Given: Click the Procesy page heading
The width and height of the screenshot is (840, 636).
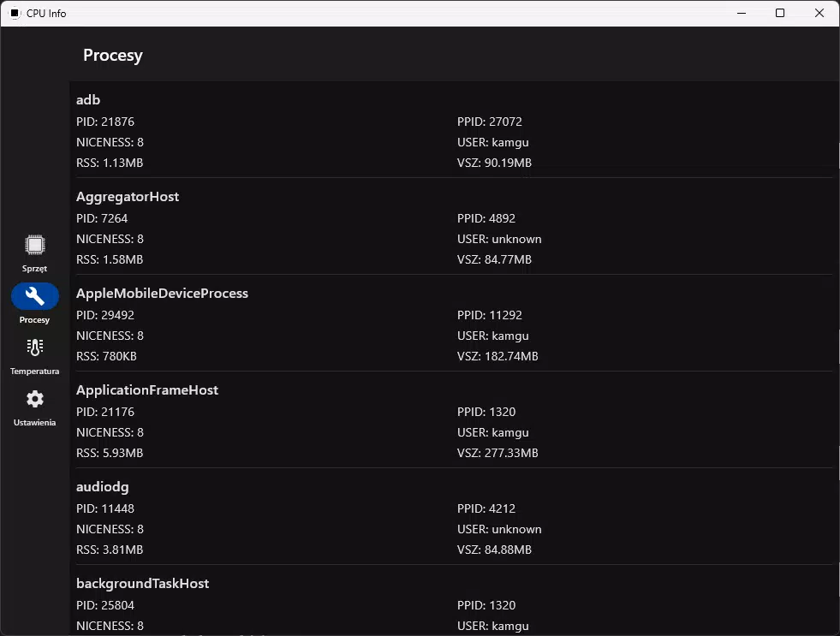Looking at the screenshot, I should [x=113, y=55].
